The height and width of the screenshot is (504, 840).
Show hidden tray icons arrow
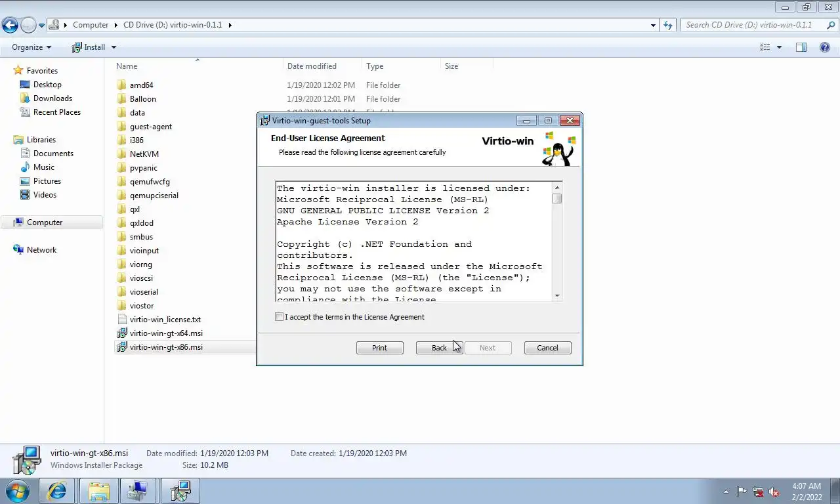726,492
